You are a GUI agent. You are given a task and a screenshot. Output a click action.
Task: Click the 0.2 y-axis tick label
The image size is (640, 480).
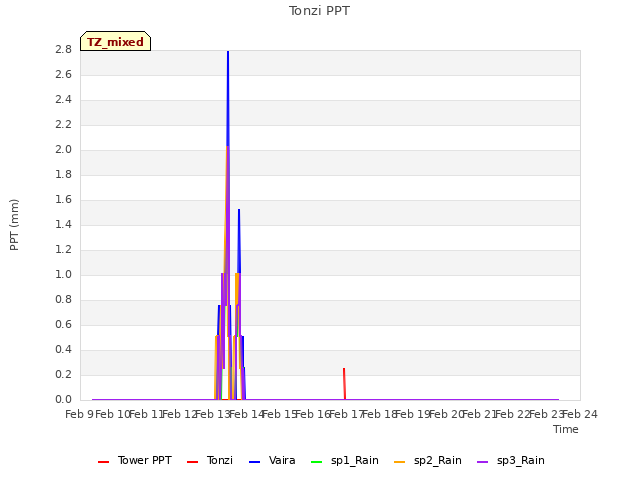[63, 375]
